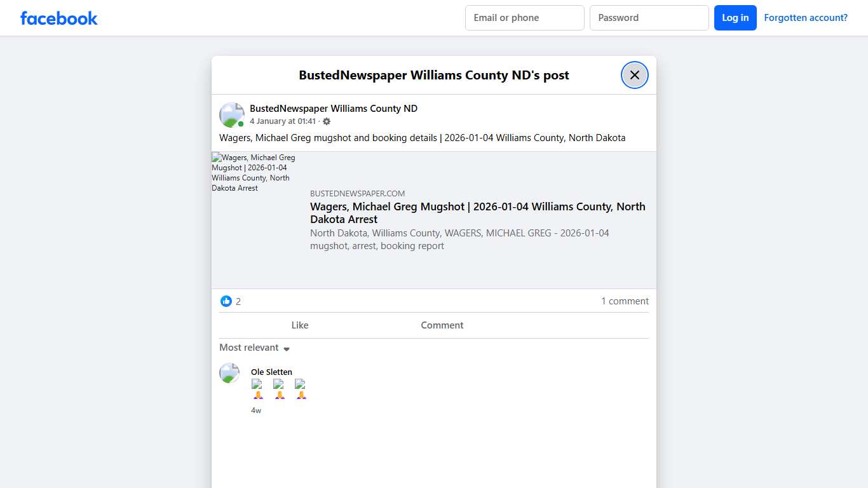Click the blue Log in button
This screenshot has height=488, width=868.
coord(735,18)
